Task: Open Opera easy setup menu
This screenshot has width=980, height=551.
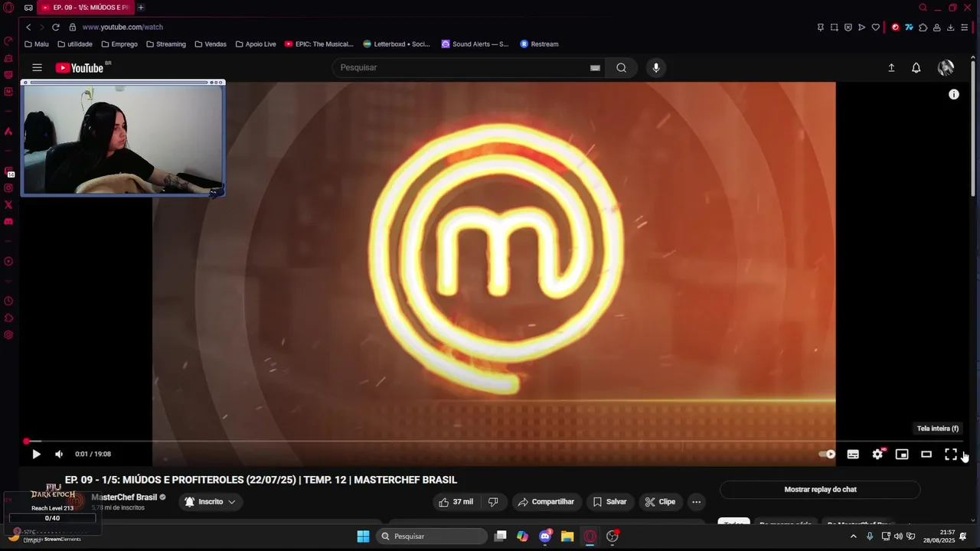Action: point(965,27)
